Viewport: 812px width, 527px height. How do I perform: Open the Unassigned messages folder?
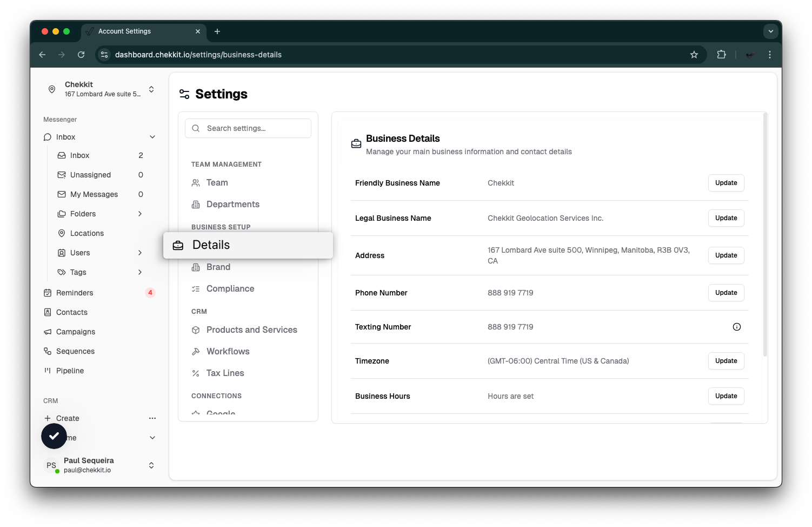(x=101, y=175)
